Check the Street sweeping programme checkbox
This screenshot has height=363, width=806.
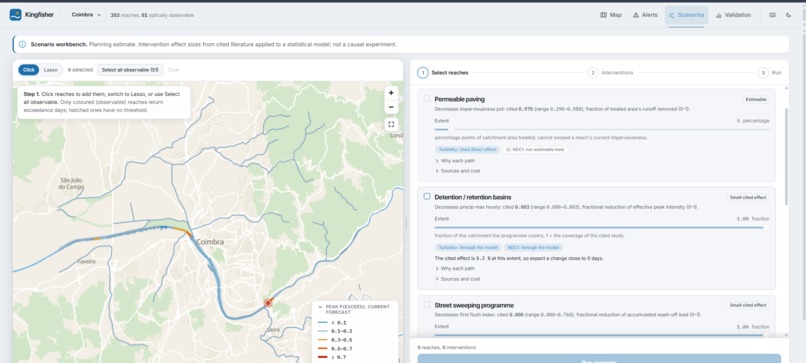click(427, 304)
